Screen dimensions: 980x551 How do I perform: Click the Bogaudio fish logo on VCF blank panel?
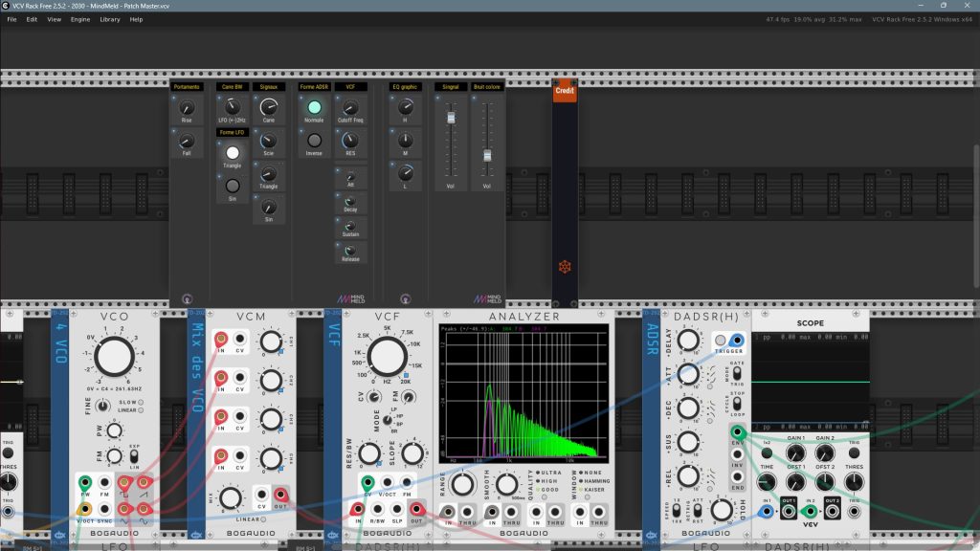coord(332,535)
